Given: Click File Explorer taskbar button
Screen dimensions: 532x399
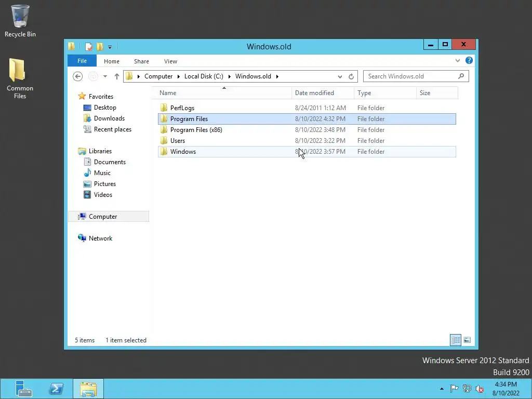Looking at the screenshot, I should 88,389.
